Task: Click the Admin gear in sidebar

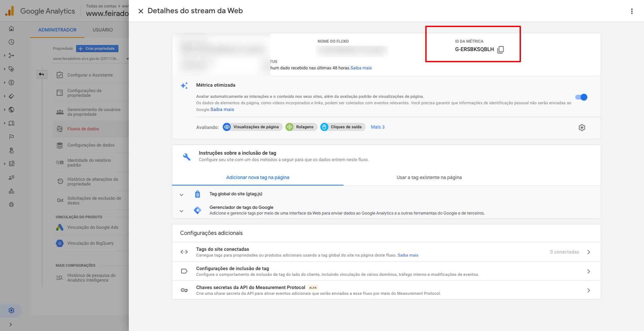Action: (11, 310)
